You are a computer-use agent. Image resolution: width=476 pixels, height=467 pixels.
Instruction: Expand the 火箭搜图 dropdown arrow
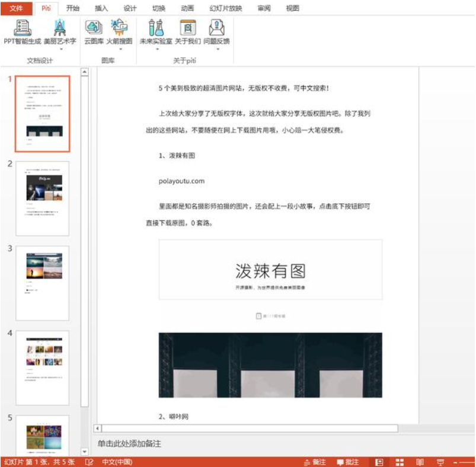coord(120,49)
